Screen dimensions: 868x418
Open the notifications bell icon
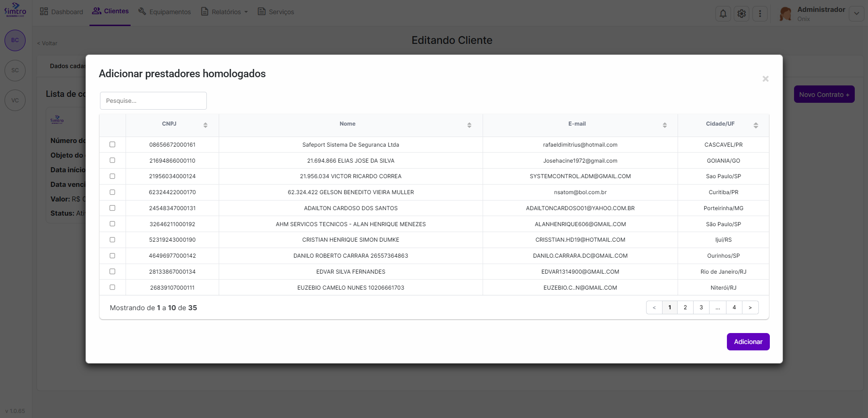tap(723, 13)
